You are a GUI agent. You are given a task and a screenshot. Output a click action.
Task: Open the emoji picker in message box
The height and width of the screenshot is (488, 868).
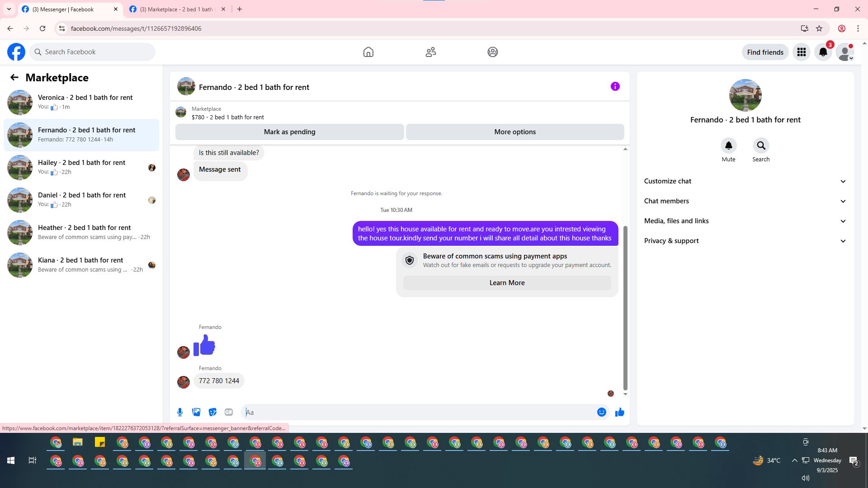pos(602,412)
